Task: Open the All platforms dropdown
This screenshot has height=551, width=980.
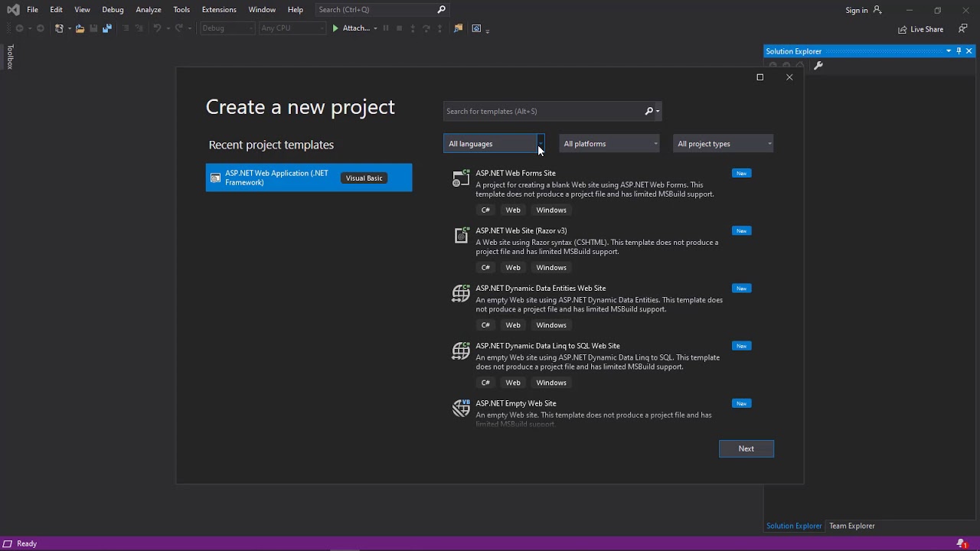Action: (x=609, y=144)
